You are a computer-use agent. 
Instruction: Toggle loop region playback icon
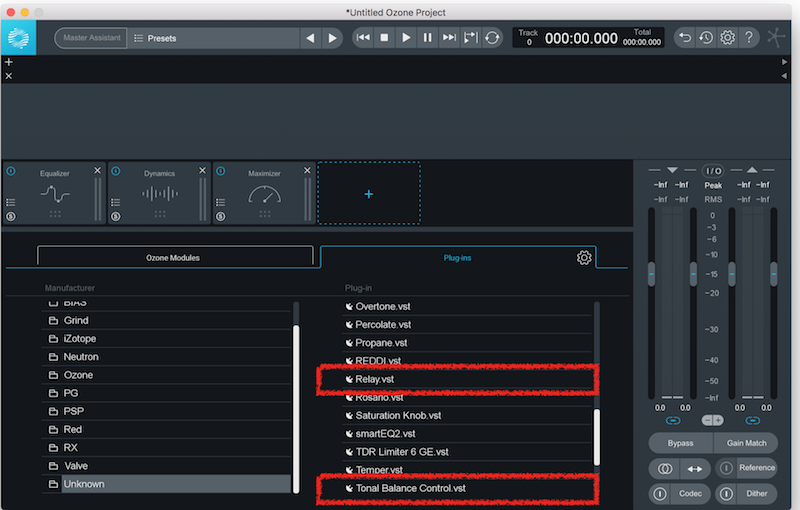pyautogui.click(x=470, y=38)
